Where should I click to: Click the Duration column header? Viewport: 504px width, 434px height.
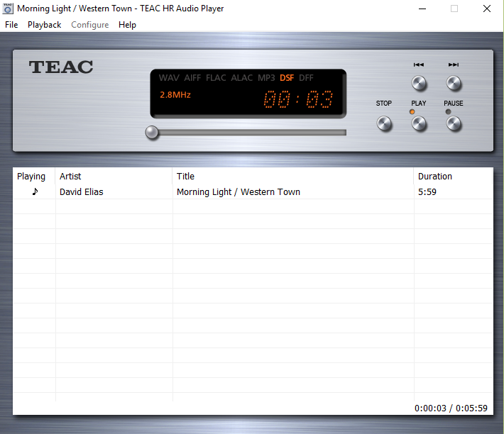pyautogui.click(x=453, y=177)
